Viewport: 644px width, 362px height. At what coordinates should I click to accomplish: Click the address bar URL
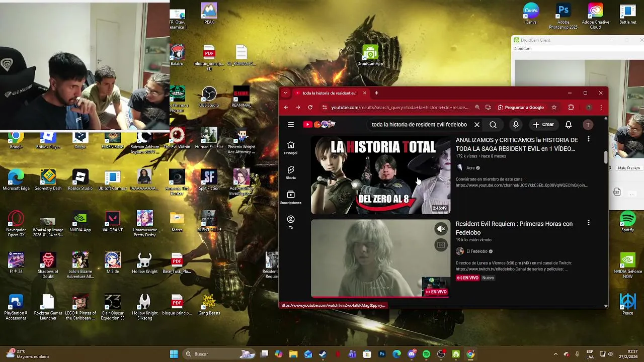click(399, 107)
